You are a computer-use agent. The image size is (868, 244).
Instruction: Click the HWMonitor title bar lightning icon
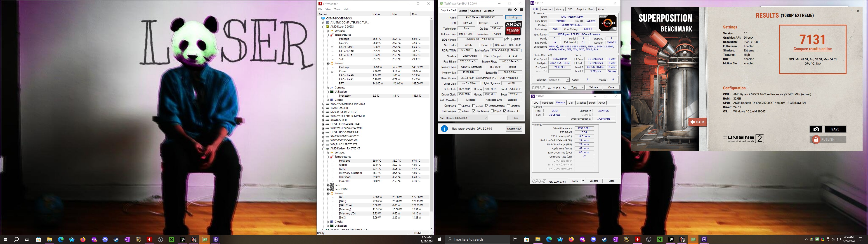[x=320, y=4]
